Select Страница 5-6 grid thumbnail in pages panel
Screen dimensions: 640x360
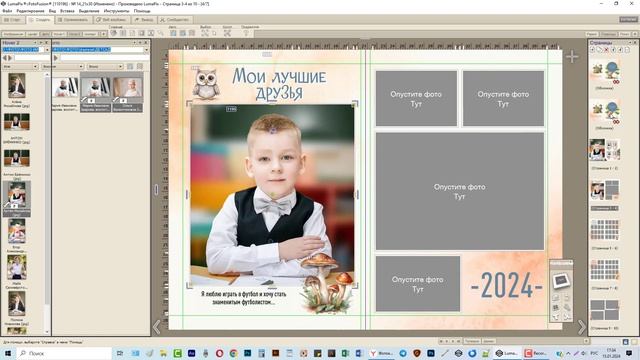click(604, 230)
